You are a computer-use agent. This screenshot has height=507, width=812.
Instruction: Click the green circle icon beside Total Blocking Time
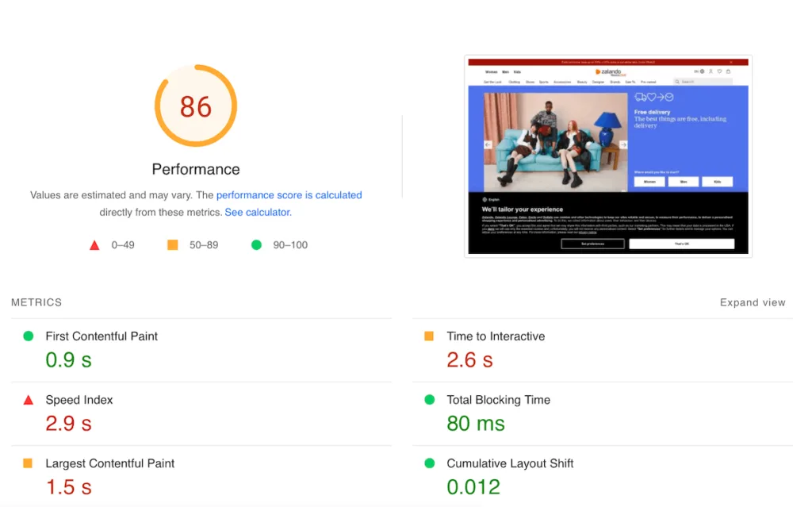pyautogui.click(x=429, y=400)
